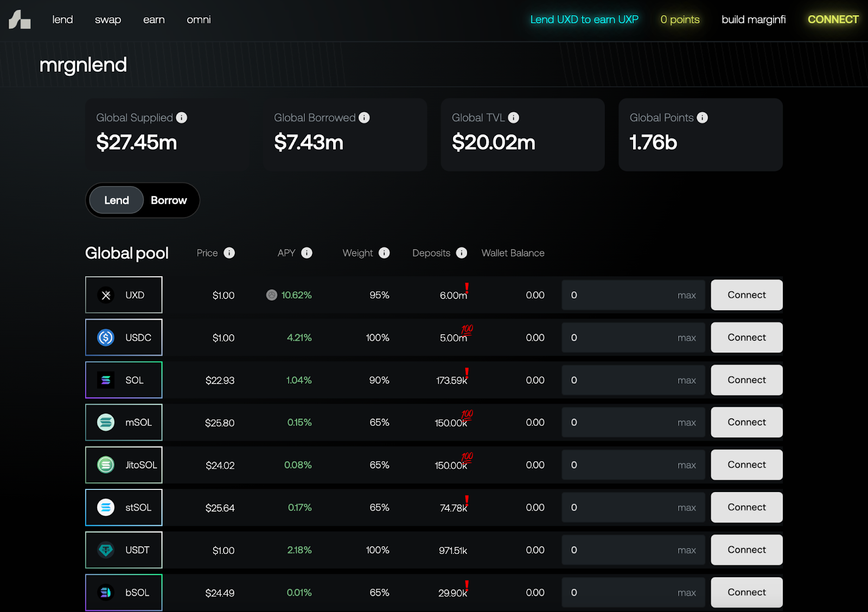Image resolution: width=868 pixels, height=612 pixels.
Task: Click the Wallet Balance column header
Action: coord(513,253)
